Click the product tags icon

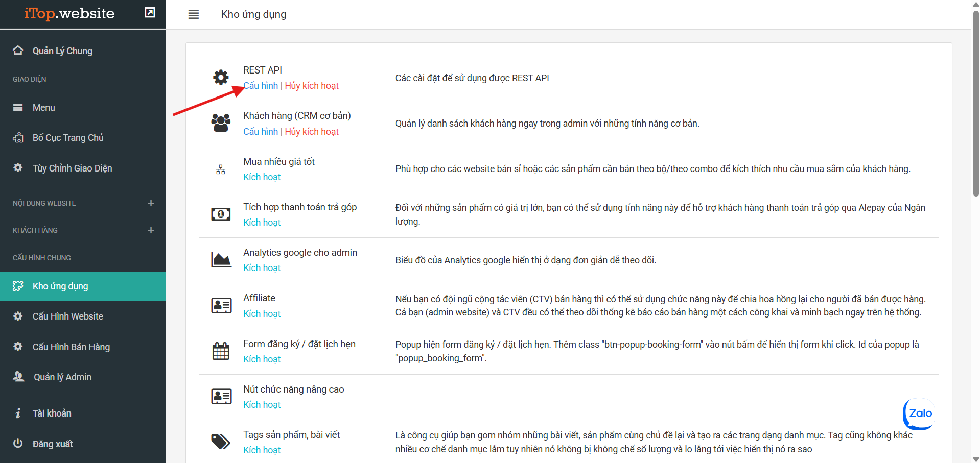pyautogui.click(x=221, y=442)
